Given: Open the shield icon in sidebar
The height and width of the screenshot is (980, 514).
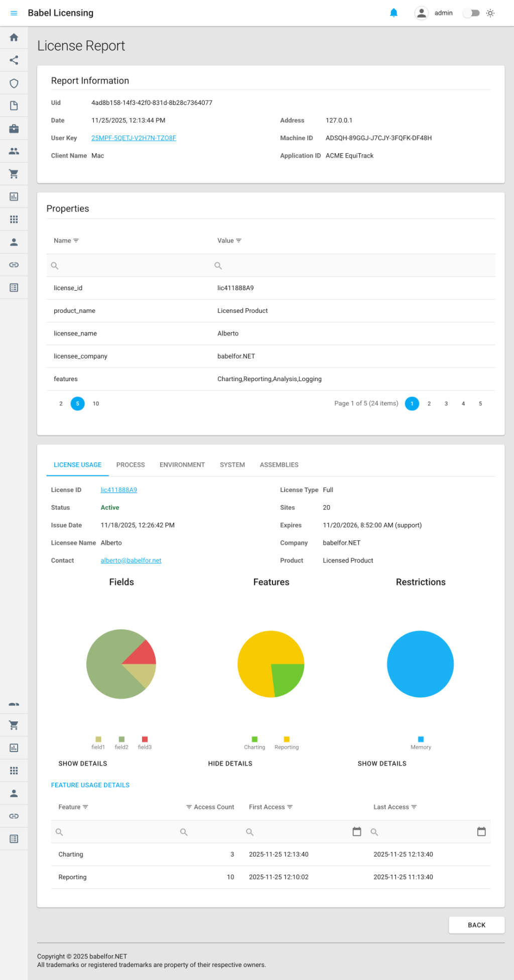Looking at the screenshot, I should coord(14,83).
